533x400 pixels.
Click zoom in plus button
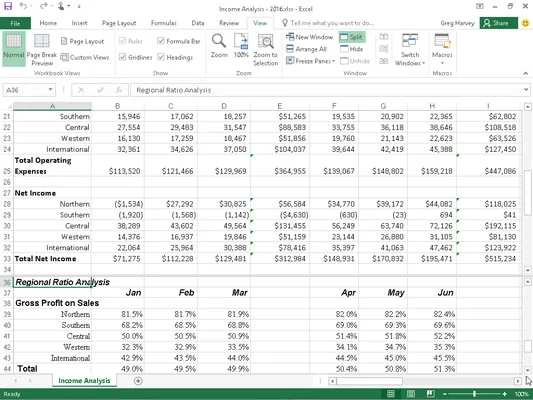(505, 394)
